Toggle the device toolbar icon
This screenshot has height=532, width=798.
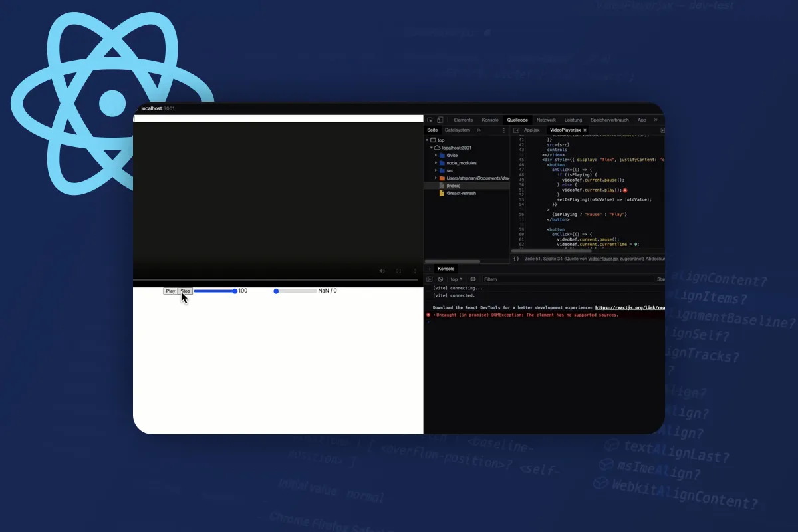click(440, 120)
